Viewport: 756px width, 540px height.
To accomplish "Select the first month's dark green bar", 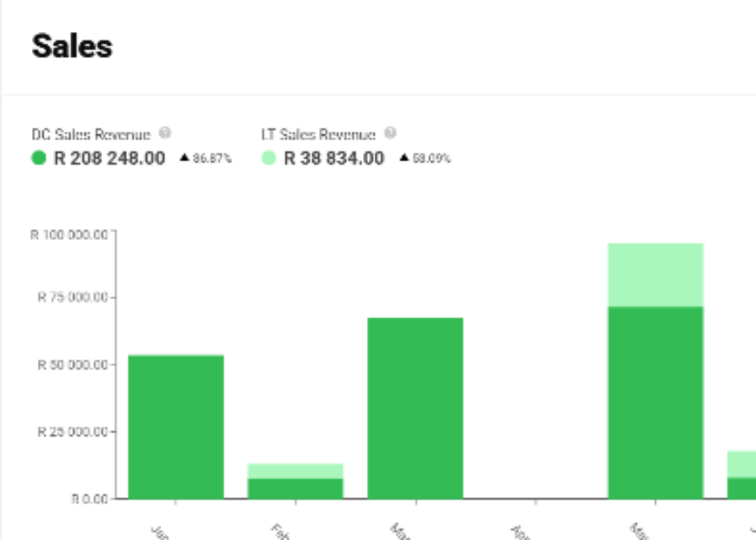I will click(x=176, y=427).
